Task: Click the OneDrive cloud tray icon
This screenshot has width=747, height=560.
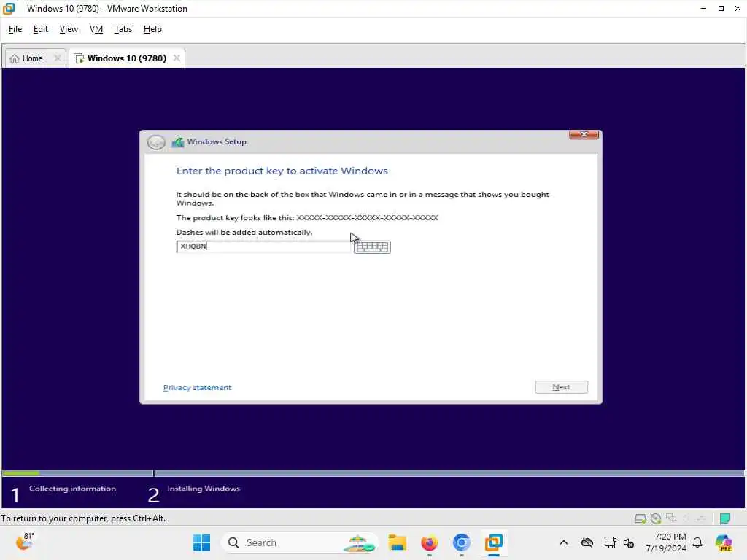Action: point(587,542)
